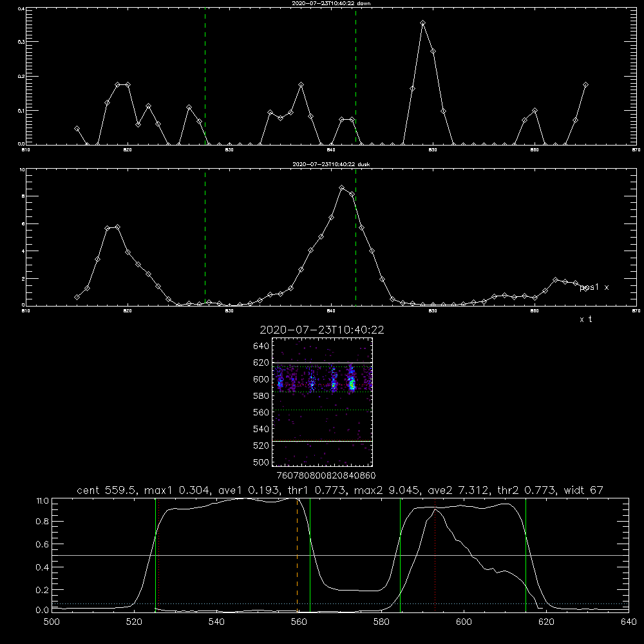Click the "2020-07-23T10:40:22 dawn" plot title
The height and width of the screenshot is (644, 644).
click(331, 3)
